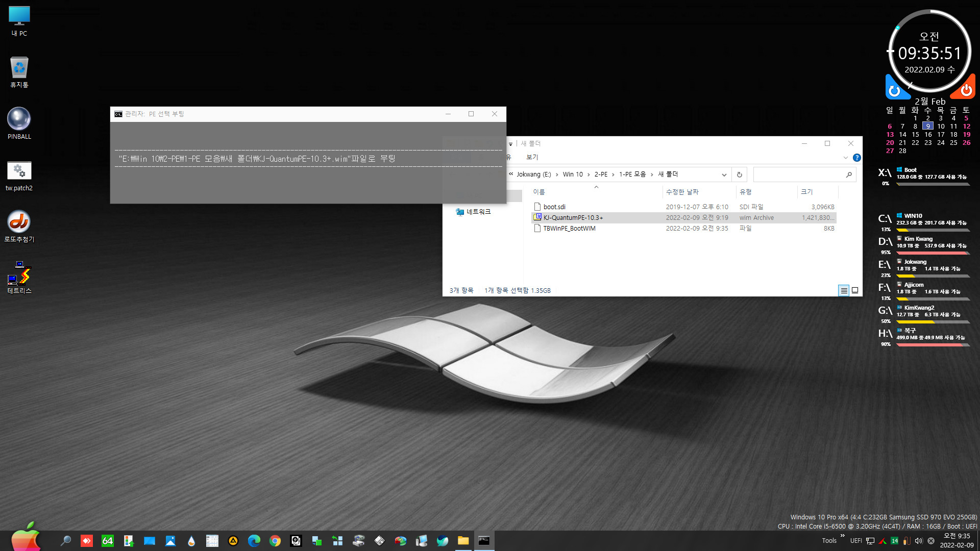Click the Apple-logo start button

point(26,537)
